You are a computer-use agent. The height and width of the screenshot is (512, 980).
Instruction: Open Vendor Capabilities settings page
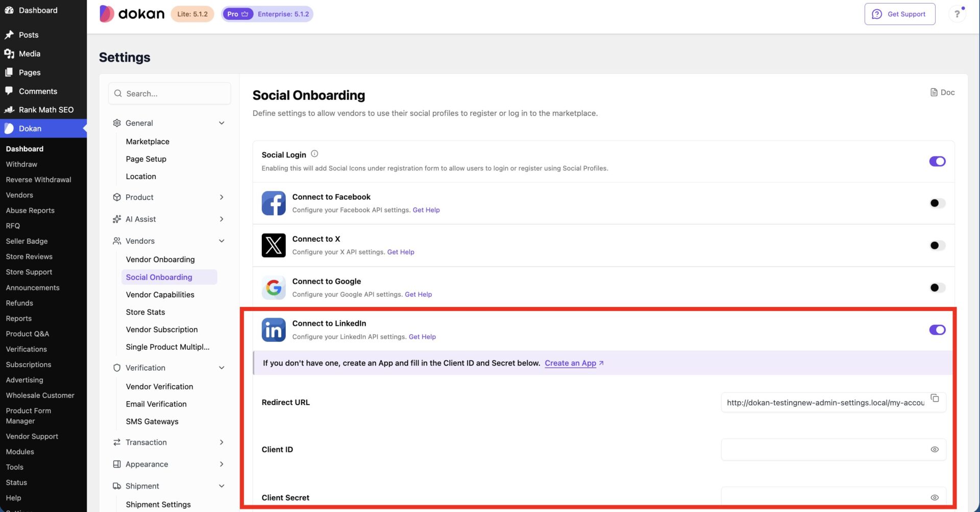160,295
